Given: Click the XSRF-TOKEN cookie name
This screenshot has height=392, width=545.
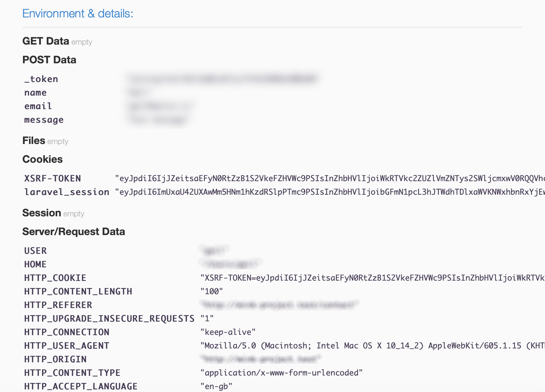Looking at the screenshot, I should click(52, 179).
